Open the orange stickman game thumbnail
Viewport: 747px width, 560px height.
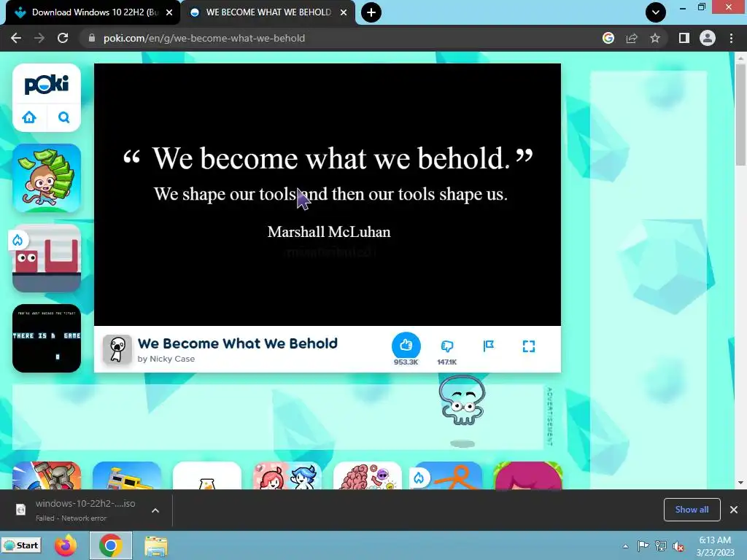(x=448, y=475)
